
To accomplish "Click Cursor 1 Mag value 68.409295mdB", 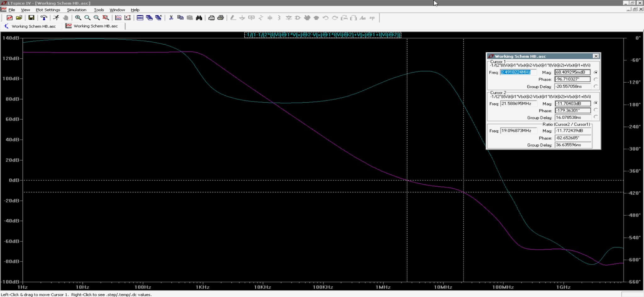I will [x=573, y=72].
